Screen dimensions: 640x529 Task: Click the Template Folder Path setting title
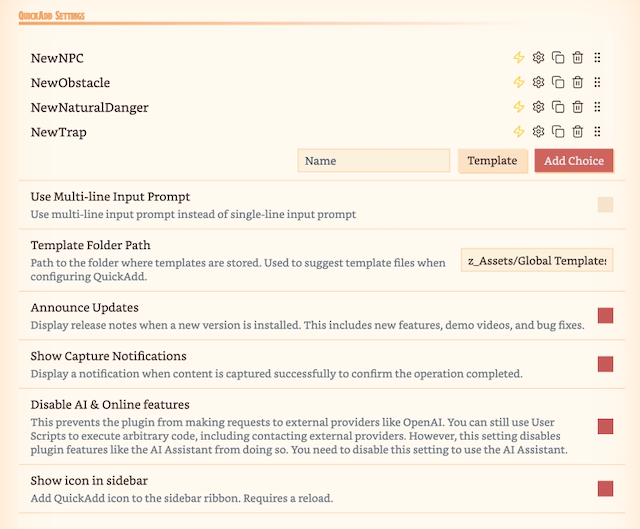pos(90,245)
